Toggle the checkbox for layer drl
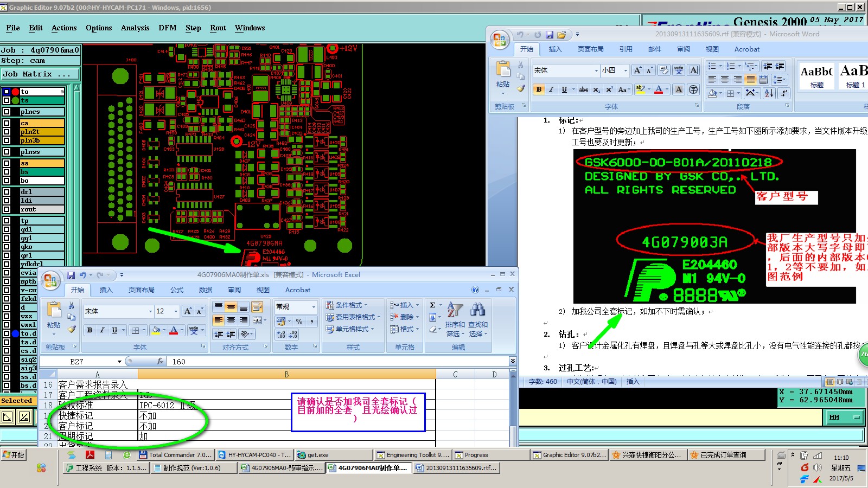This screenshot has width=868, height=488. point(7,192)
